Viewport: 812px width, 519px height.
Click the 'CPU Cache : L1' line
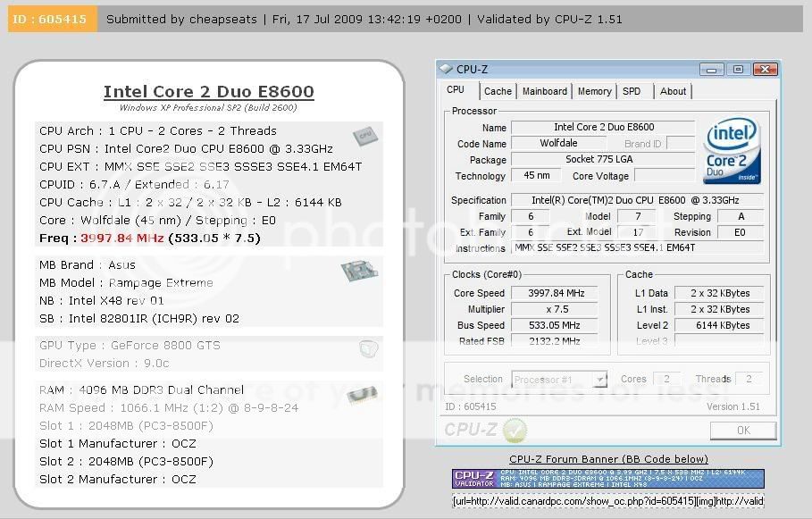point(190,203)
